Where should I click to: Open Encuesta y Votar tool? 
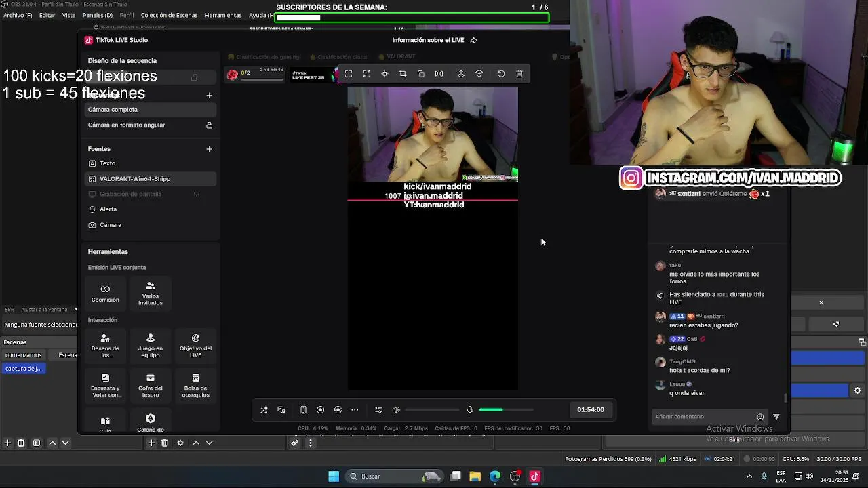click(x=105, y=385)
